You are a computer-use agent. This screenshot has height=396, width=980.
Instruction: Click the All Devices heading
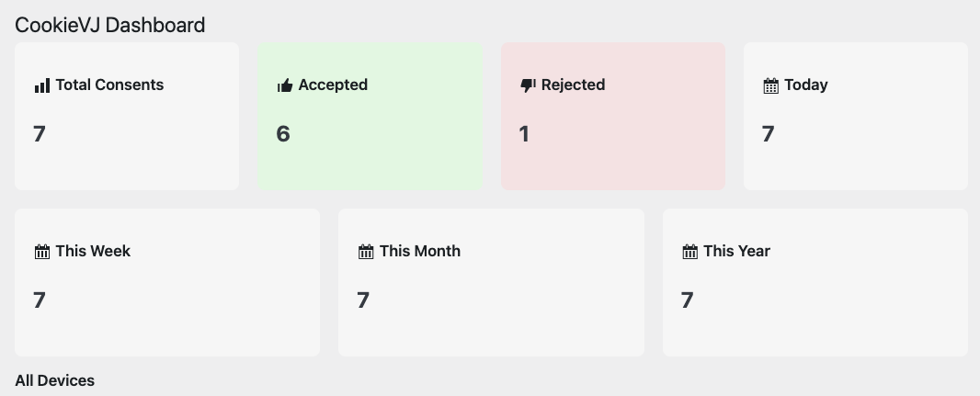click(55, 380)
